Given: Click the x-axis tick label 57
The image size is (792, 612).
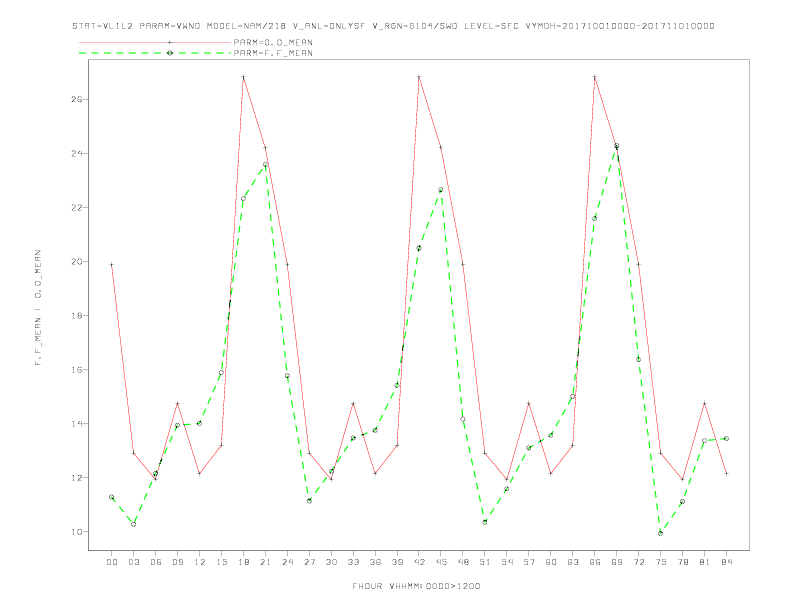Looking at the screenshot, I should click(529, 562).
